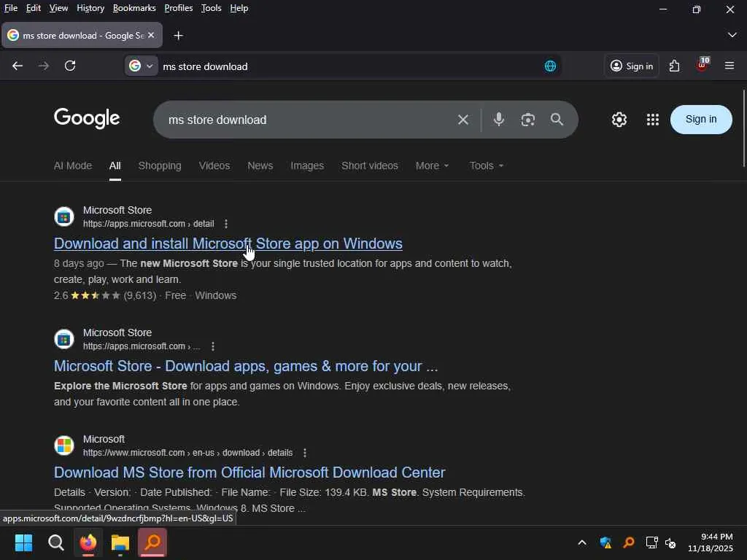Click the star rating of the first result

96,295
